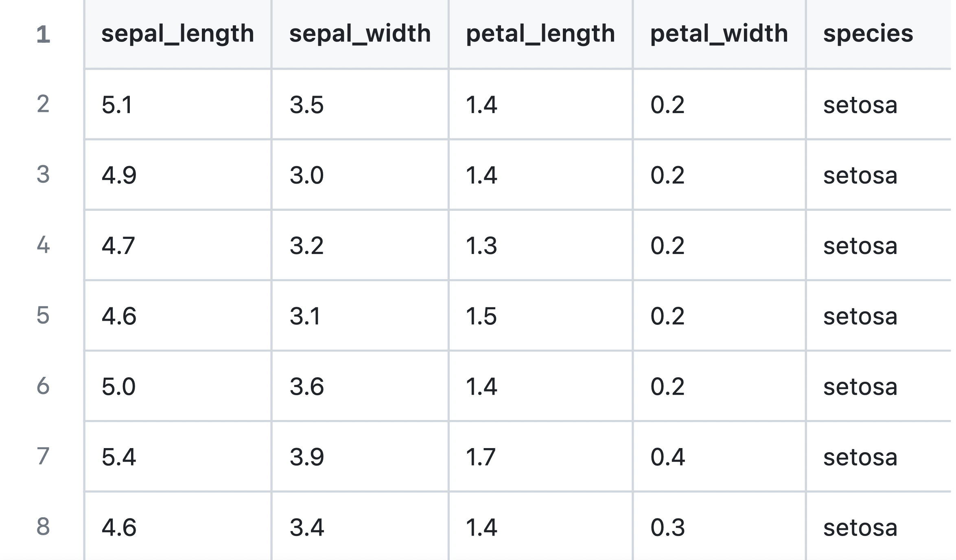The image size is (956, 560).
Task: Click the sepal_length cell 5.1 in row 2
Action: point(178,104)
